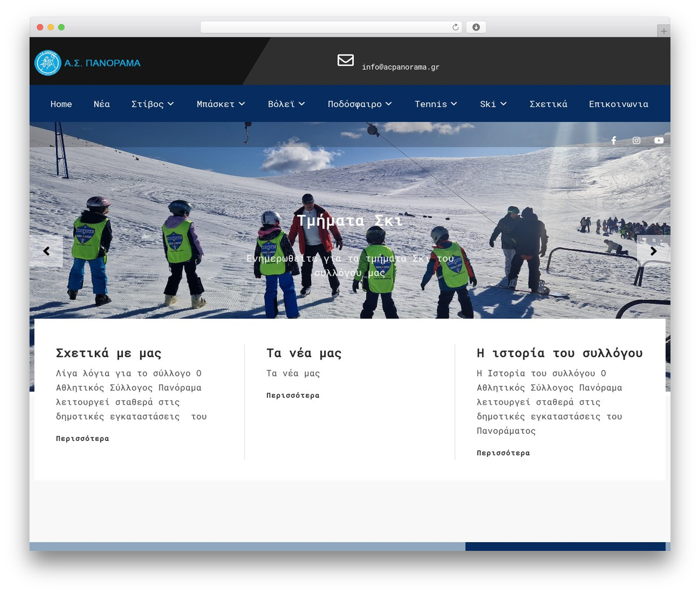Click the slide caption starting with Ενημερωθείτε

[350, 265]
